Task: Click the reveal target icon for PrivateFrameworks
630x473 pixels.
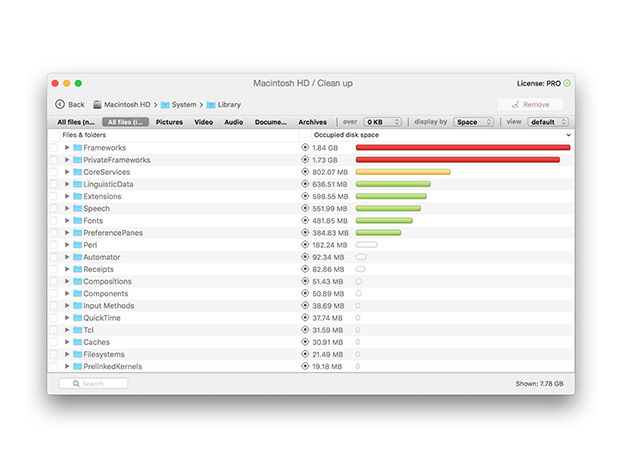Action: click(x=305, y=160)
